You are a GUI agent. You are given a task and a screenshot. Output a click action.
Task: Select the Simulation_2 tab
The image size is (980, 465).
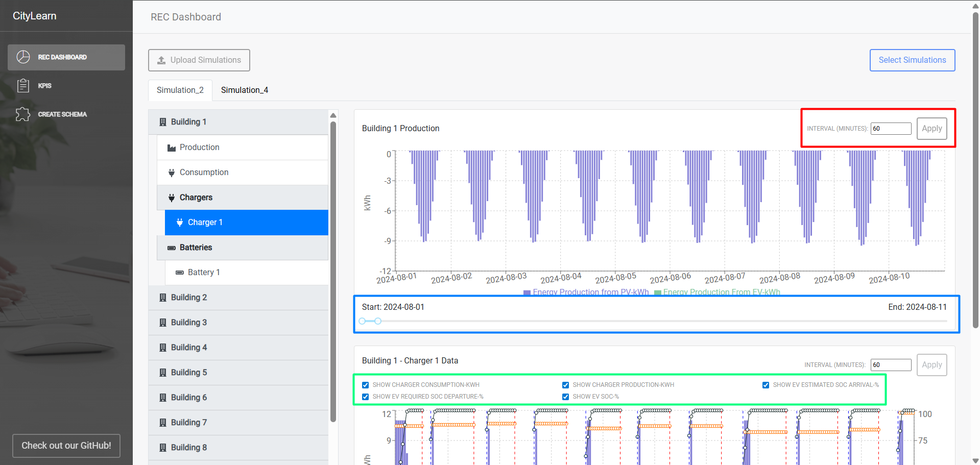(x=180, y=90)
